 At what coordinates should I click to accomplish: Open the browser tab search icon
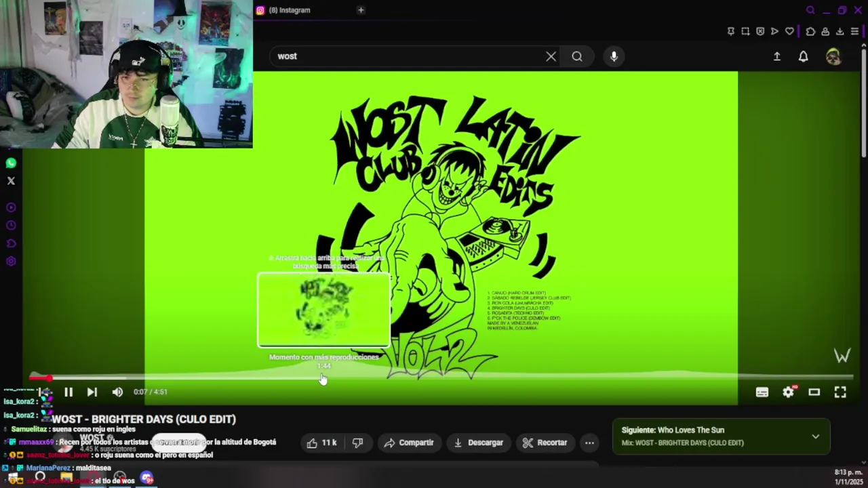pos(810,10)
